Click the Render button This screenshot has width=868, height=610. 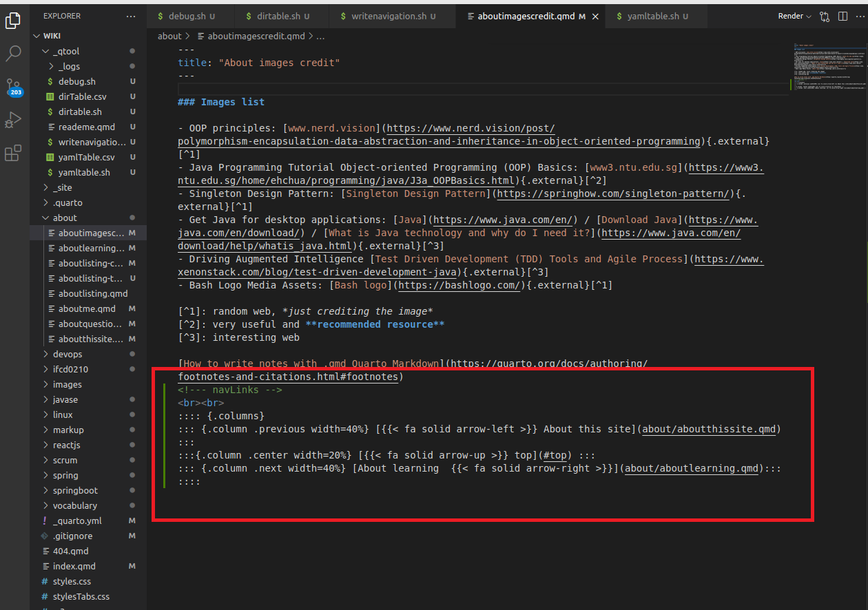click(x=790, y=16)
